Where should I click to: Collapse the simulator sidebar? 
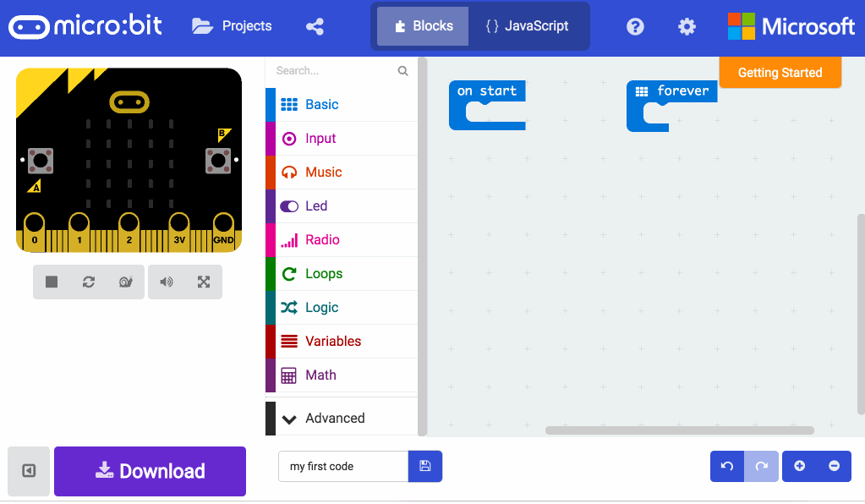click(28, 471)
